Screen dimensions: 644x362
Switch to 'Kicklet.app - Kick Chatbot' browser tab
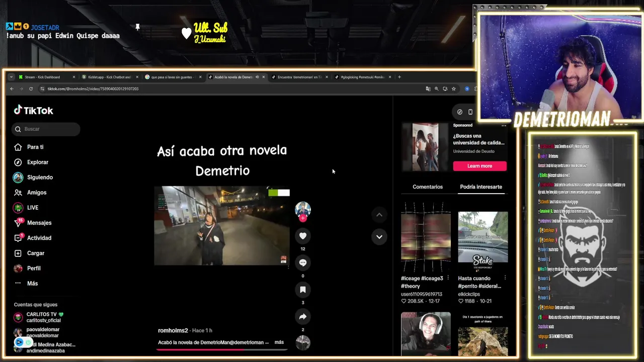109,77
